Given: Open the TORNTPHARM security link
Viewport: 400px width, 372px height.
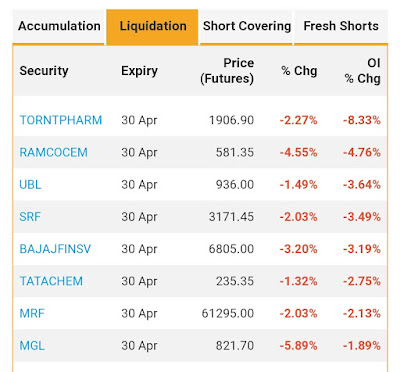Looking at the screenshot, I should (61, 120).
